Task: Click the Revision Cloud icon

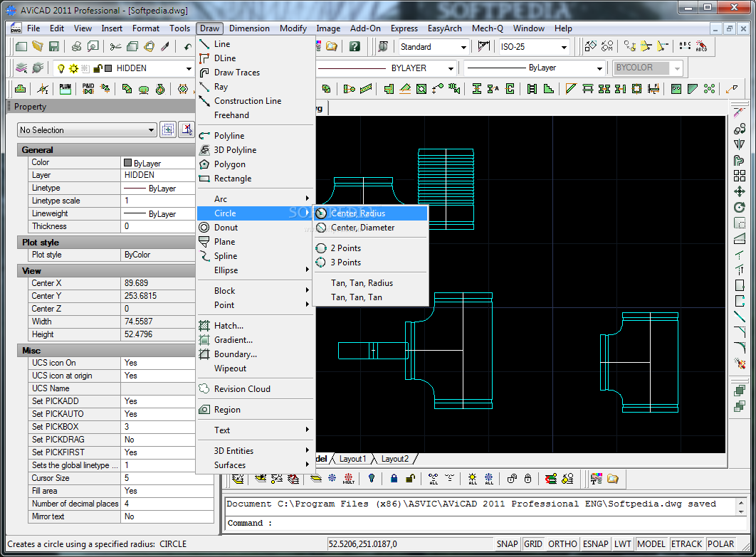Action: pos(204,389)
